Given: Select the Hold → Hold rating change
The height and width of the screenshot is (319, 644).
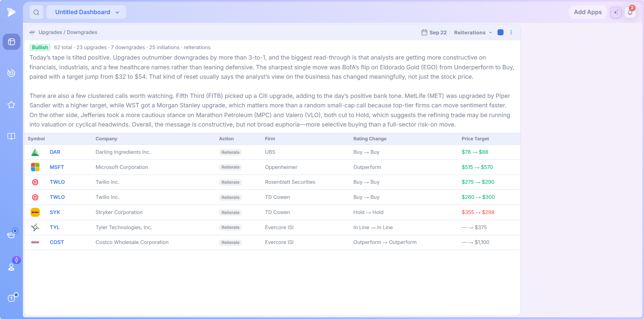Looking at the screenshot, I should click(368, 212).
